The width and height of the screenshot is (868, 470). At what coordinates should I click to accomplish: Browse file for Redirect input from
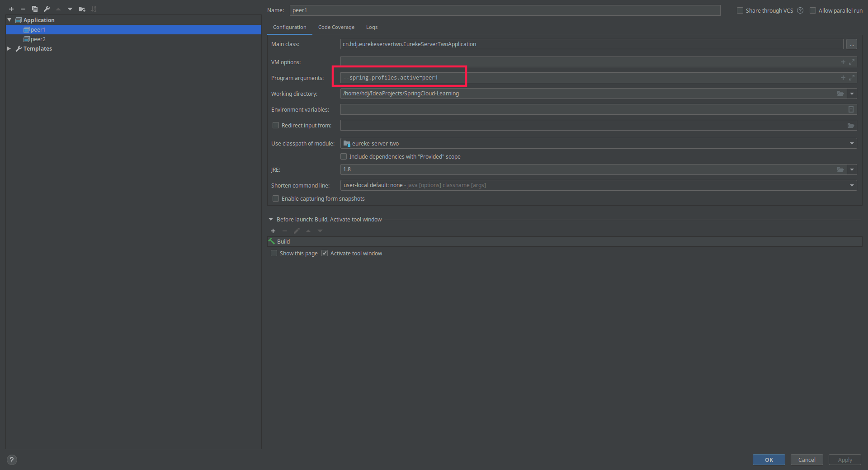(x=851, y=125)
